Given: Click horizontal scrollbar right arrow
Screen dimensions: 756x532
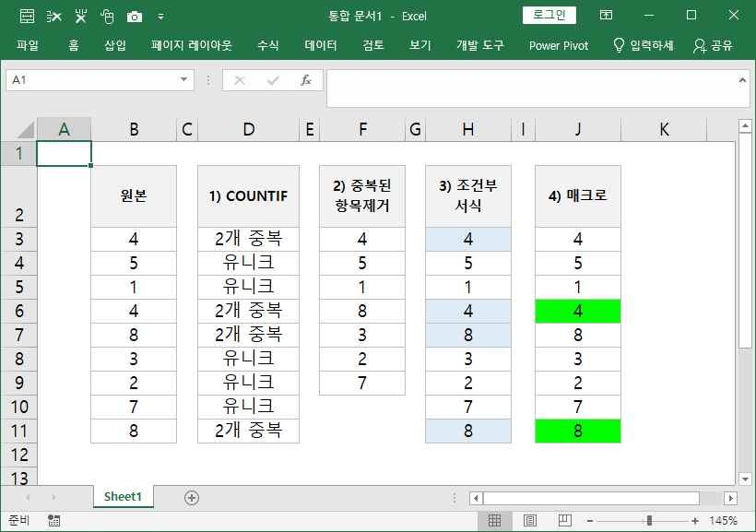Looking at the screenshot, I should pyautogui.click(x=730, y=498).
